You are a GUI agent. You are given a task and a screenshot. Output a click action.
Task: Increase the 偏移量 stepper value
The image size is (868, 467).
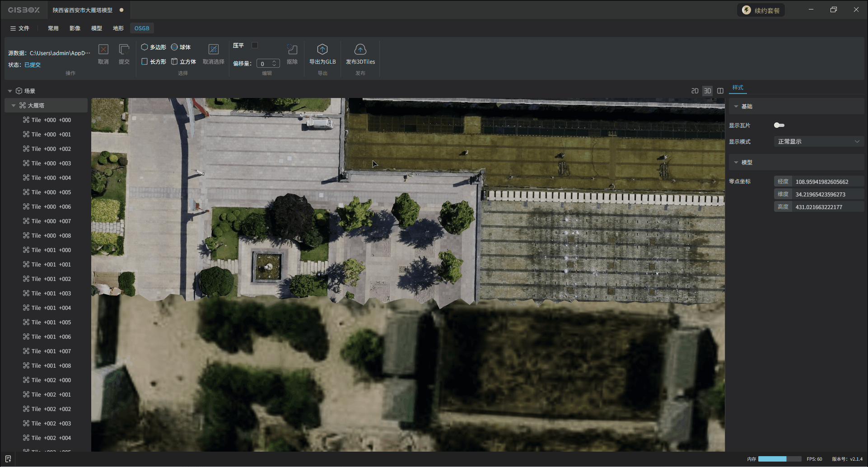click(x=274, y=61)
